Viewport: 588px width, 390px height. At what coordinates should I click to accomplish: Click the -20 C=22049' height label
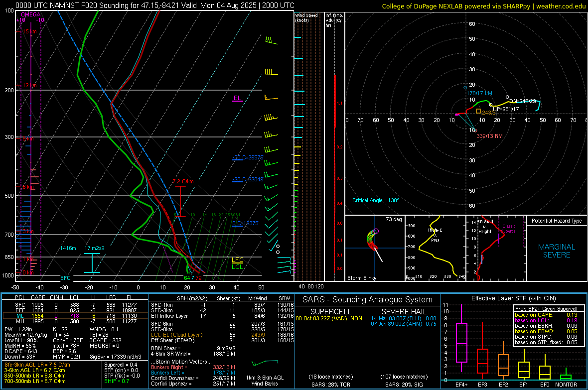click(x=248, y=179)
